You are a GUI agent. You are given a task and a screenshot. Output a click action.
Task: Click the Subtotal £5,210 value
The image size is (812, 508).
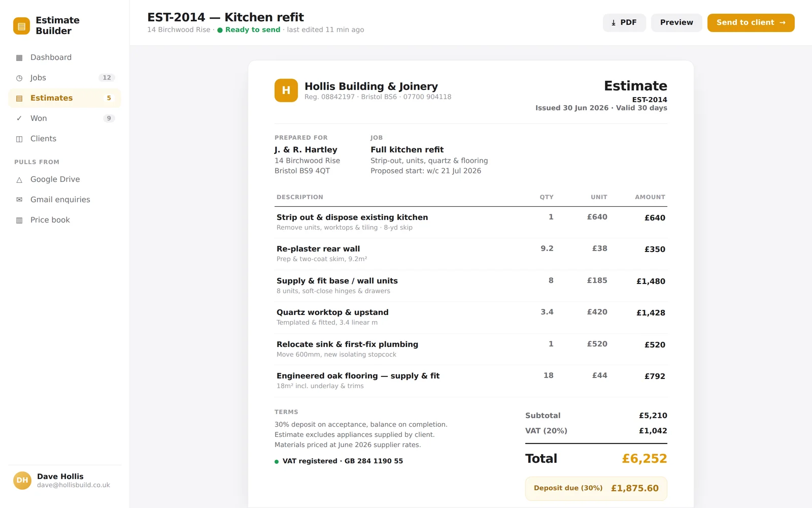tap(653, 416)
